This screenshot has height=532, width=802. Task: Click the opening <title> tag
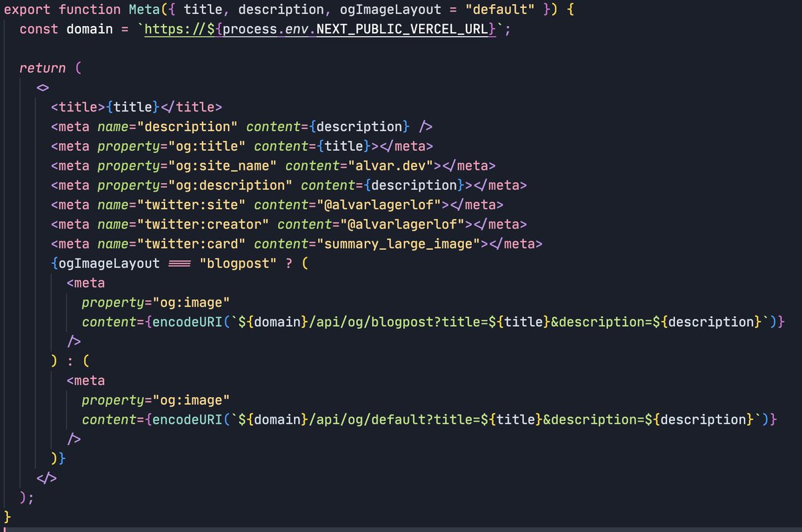[x=78, y=107]
